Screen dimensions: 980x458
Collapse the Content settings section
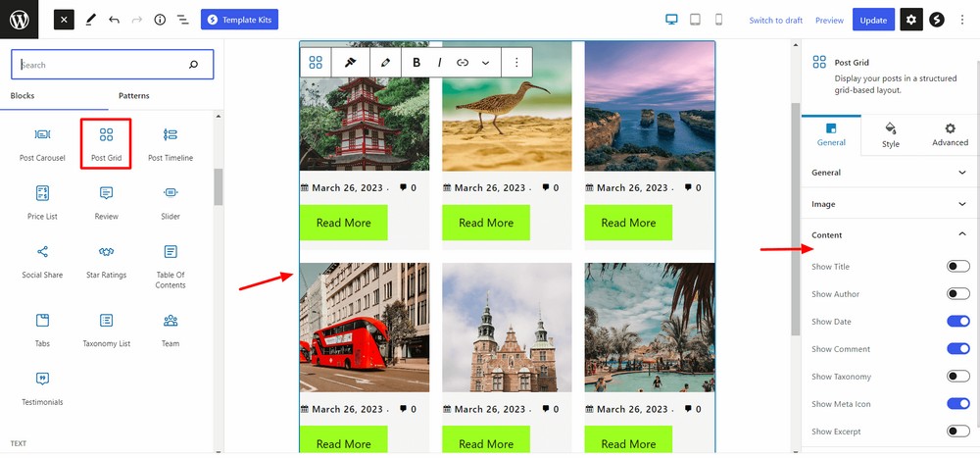889,235
